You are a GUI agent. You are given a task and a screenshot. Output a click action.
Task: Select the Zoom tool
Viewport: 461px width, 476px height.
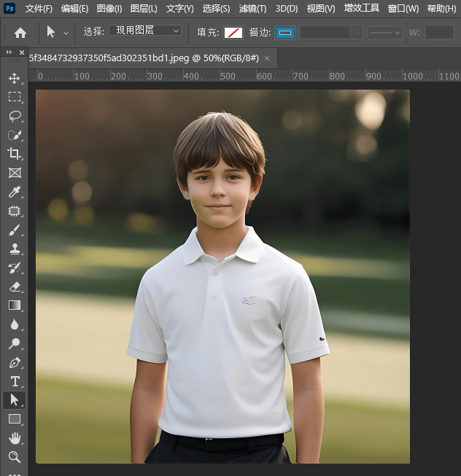coord(15,457)
